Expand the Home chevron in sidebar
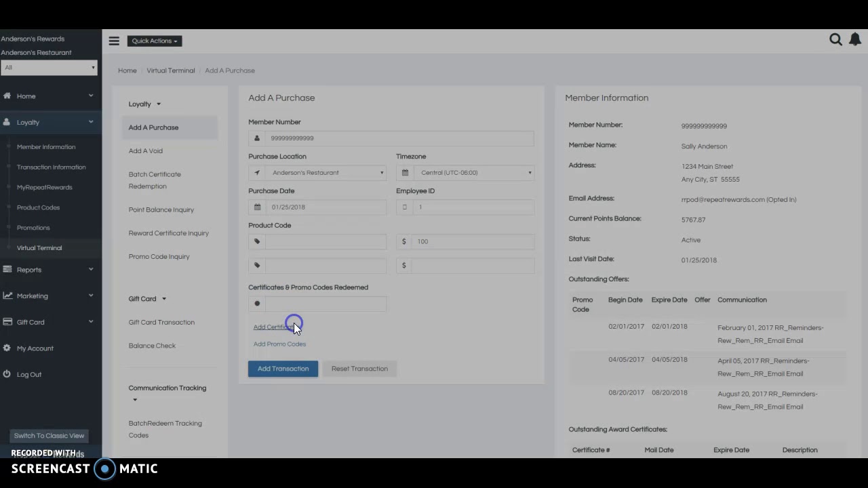Viewport: 868px width, 488px height. (91, 96)
